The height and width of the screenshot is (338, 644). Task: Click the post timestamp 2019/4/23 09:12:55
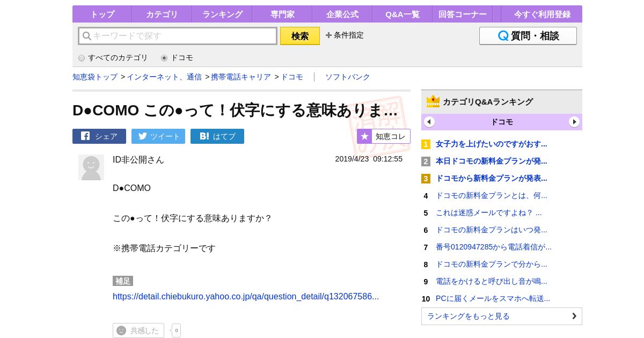click(x=369, y=159)
